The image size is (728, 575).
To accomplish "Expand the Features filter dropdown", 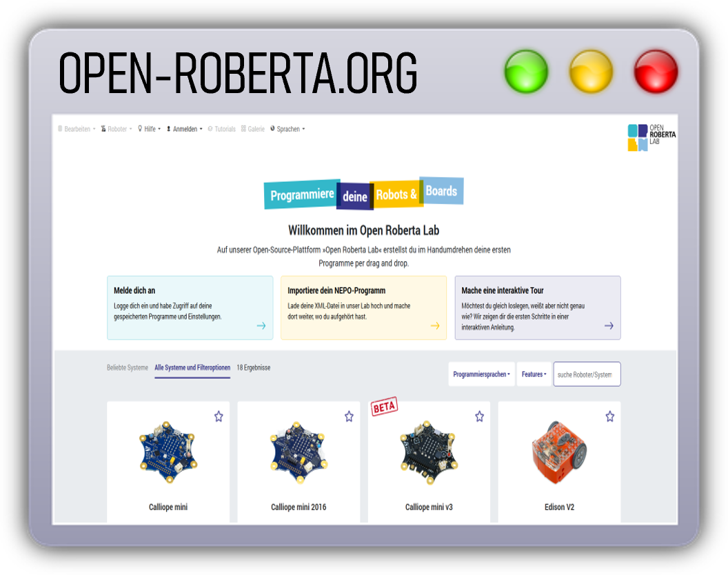I will (x=534, y=374).
